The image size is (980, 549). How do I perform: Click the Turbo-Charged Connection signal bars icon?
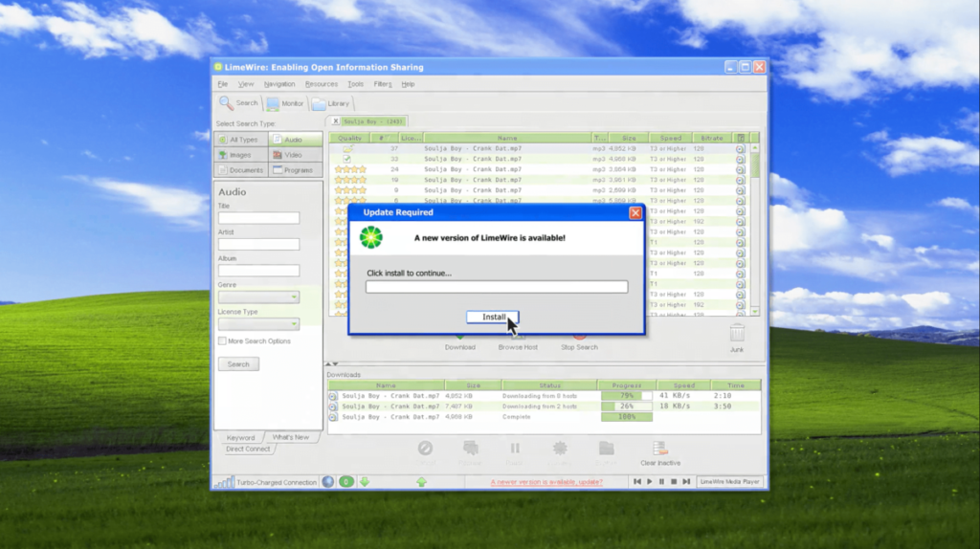(223, 482)
